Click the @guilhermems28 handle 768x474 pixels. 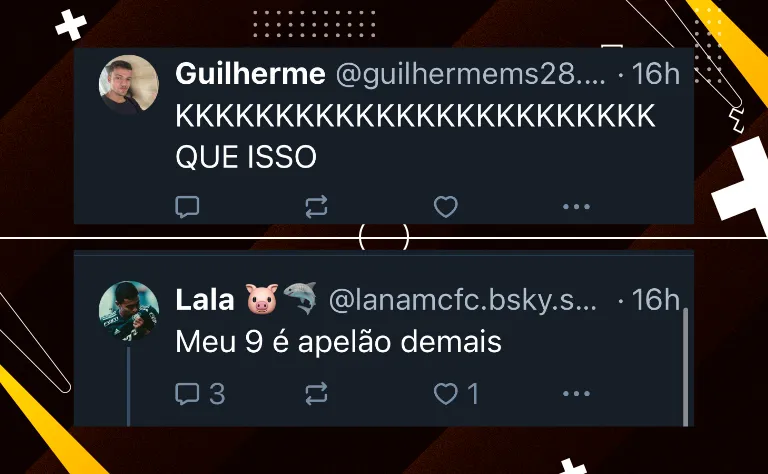[471, 74]
